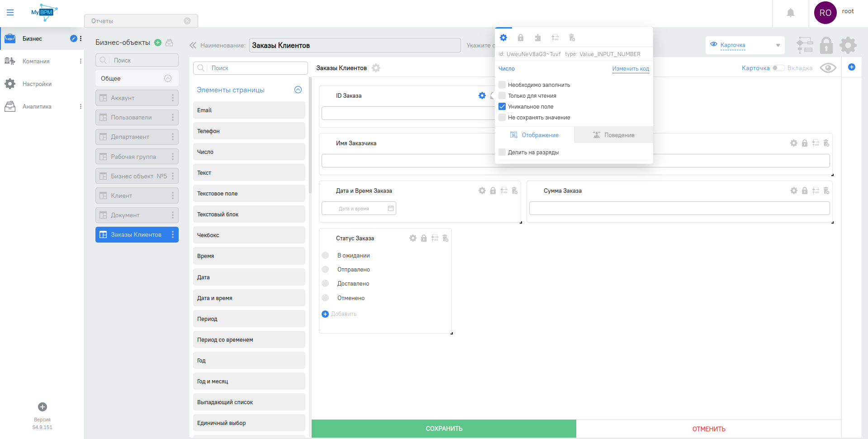Click the notification bell icon
Image resolution: width=868 pixels, height=439 pixels.
[790, 13]
